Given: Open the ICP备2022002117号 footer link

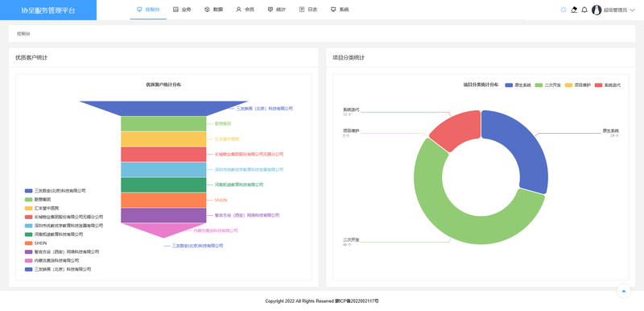Looking at the screenshot, I should pyautogui.click(x=357, y=301).
